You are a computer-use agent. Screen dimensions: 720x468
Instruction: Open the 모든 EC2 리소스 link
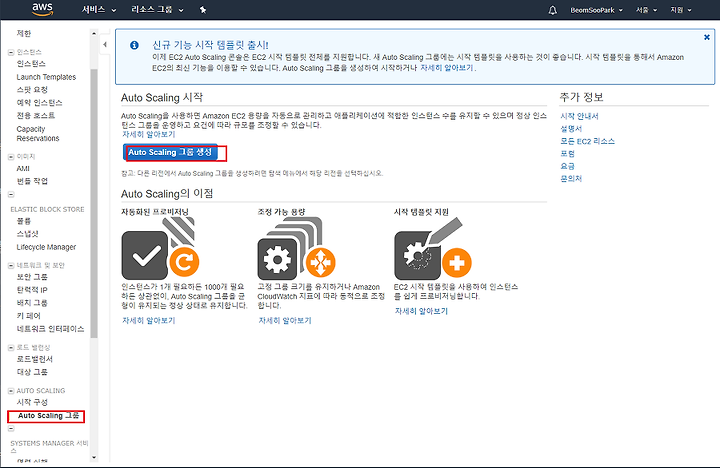point(587,141)
